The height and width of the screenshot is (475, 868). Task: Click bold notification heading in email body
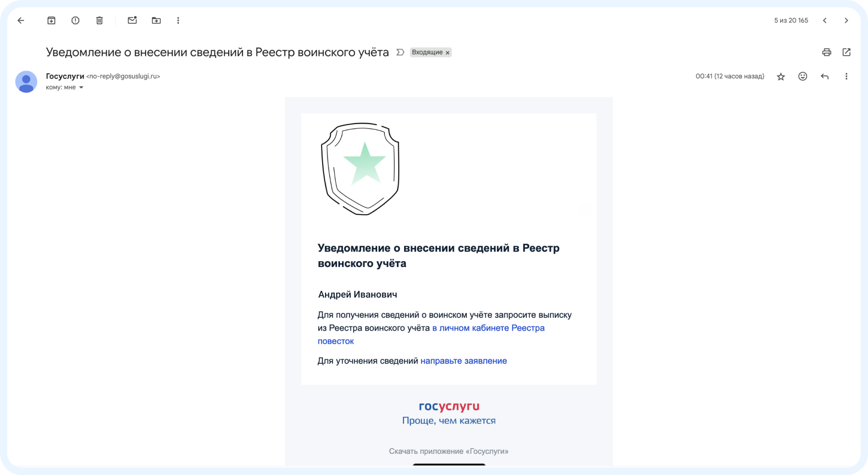point(438,255)
